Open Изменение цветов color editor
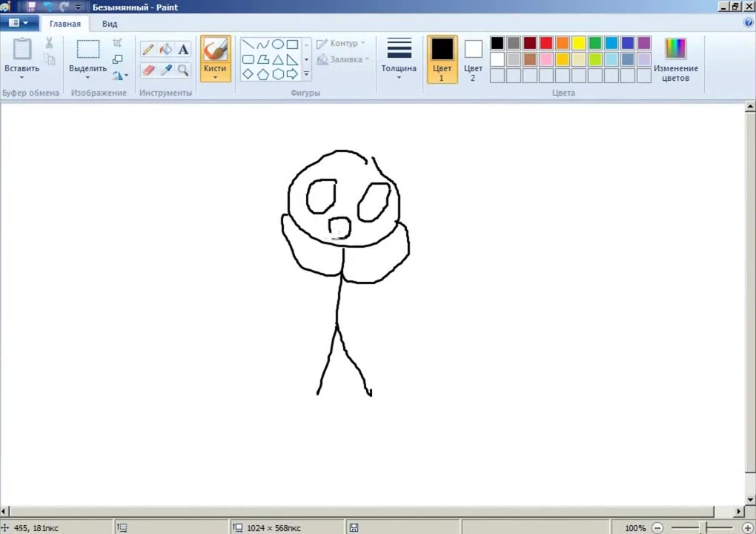Screen dimensions: 756x534 click(x=675, y=59)
